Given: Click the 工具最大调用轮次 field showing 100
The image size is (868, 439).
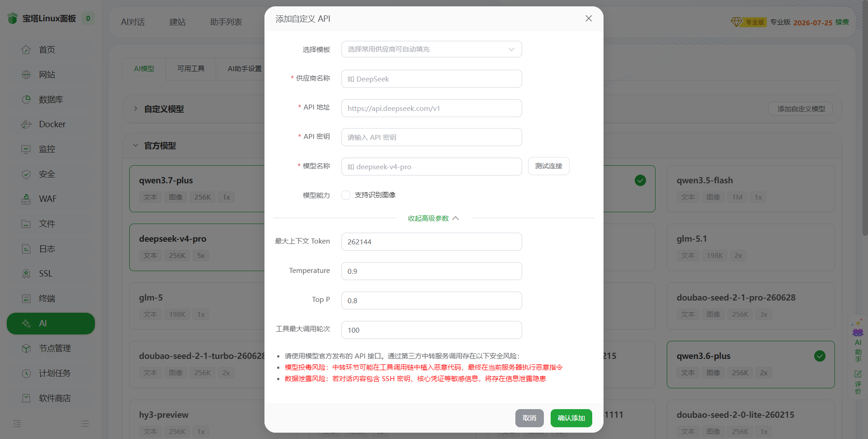Looking at the screenshot, I should coord(431,330).
